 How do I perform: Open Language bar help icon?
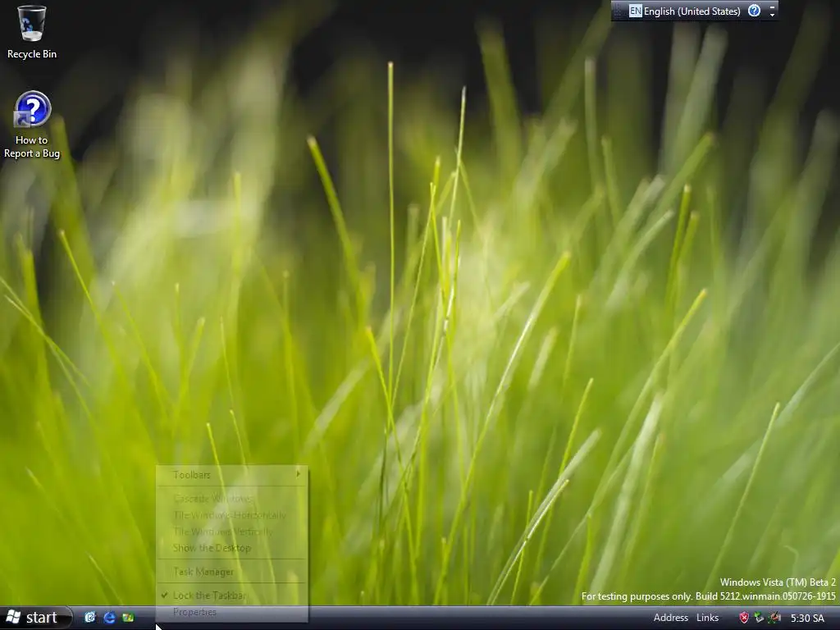[x=755, y=11]
